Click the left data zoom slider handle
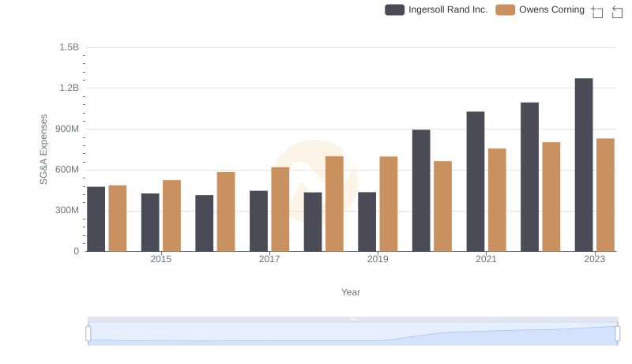 pos(88,333)
